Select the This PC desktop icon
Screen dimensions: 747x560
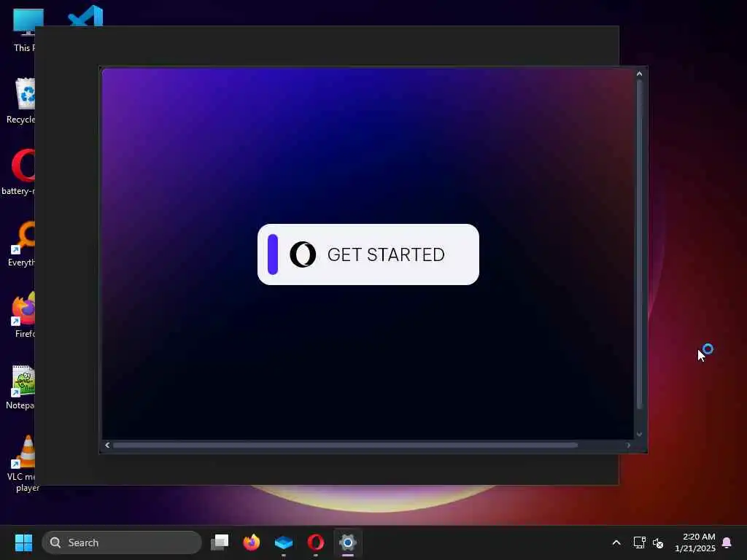coord(24,29)
